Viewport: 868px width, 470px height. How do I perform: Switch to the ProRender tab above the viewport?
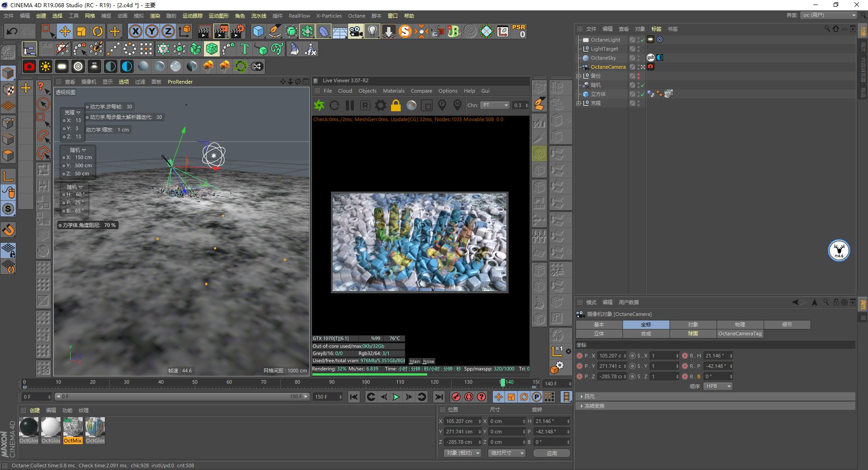179,82
